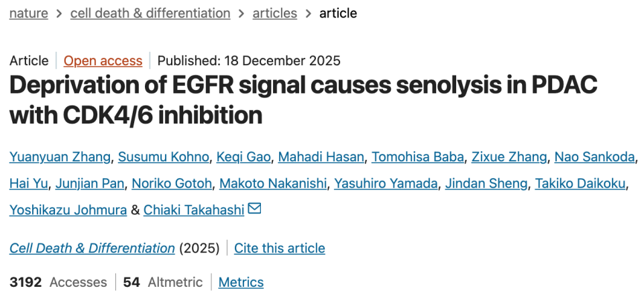Viewport: 644px width, 305px height.
Task: Click Cite this article
Action: 279,248
